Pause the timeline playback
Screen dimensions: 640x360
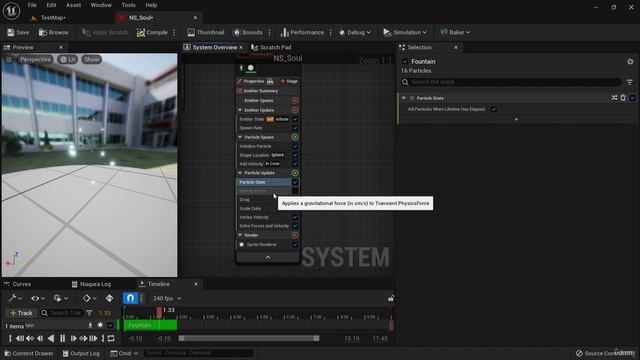click(x=62, y=338)
